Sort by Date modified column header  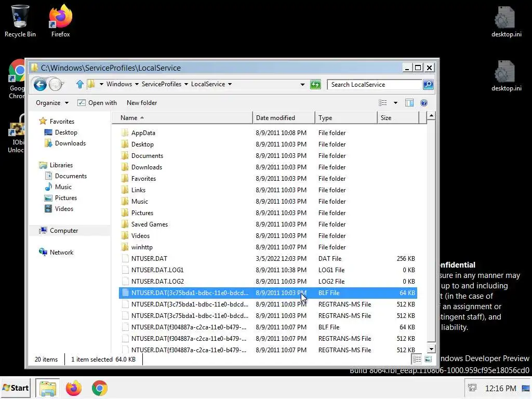[x=284, y=118]
